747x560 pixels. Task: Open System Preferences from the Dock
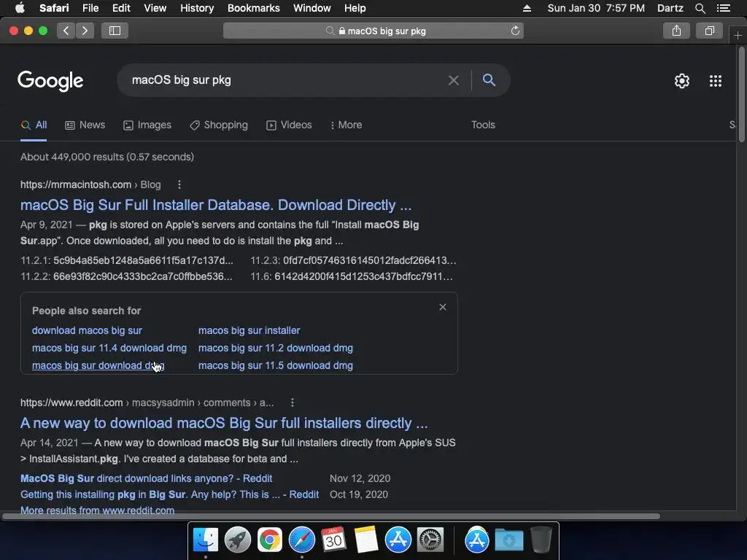(x=430, y=540)
